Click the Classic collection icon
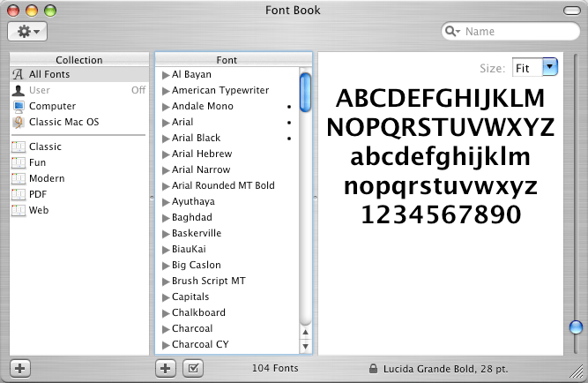The height and width of the screenshot is (383, 588). (x=19, y=146)
